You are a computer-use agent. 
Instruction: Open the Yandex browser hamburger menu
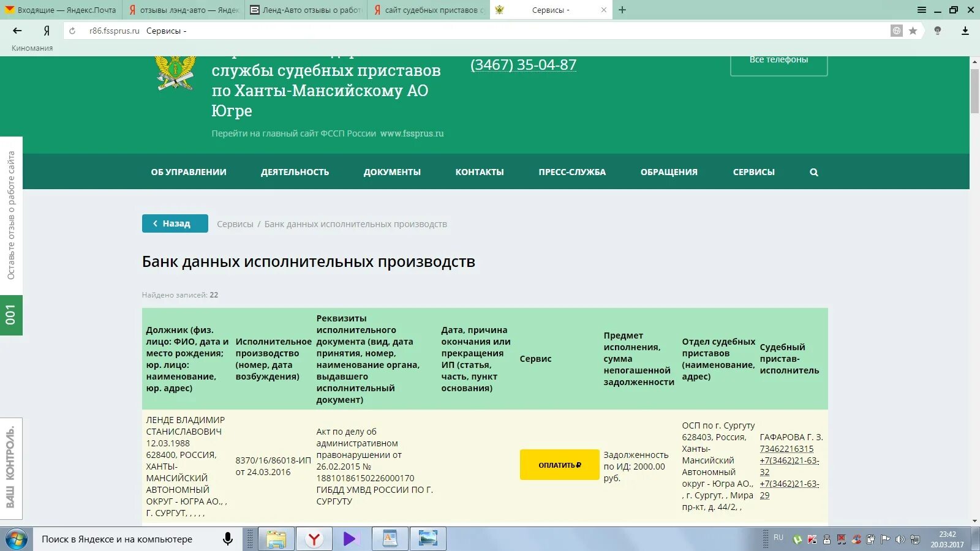pyautogui.click(x=921, y=10)
